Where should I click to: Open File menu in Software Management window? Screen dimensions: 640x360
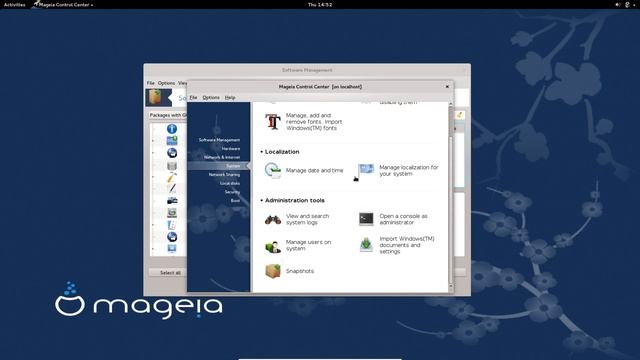pos(151,83)
